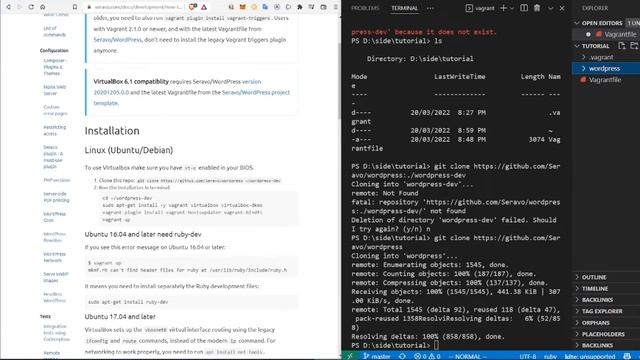The image size is (640, 360).
Task: Open Configuration heading in docs sidebar
Action: point(54,51)
